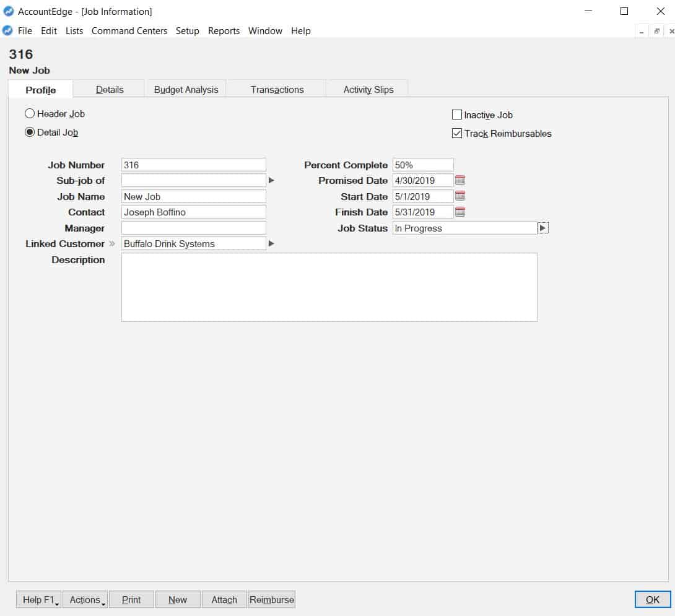Click the OK button

click(653, 600)
